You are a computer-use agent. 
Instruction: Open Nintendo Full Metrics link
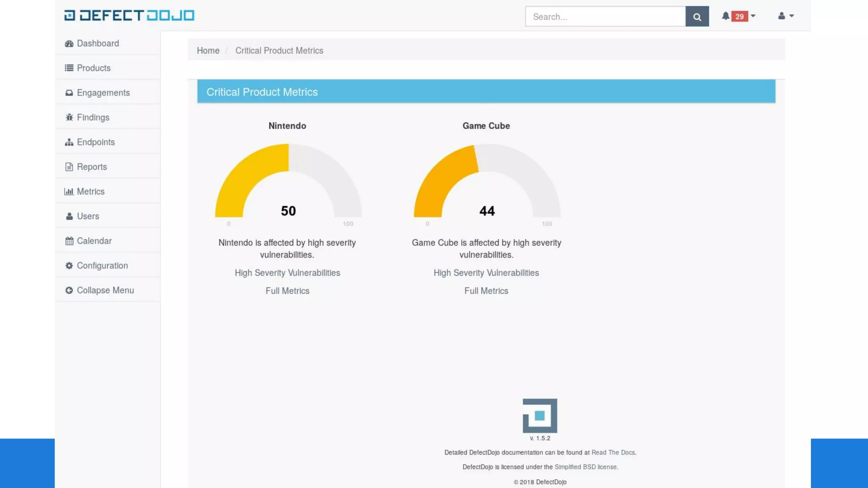287,291
